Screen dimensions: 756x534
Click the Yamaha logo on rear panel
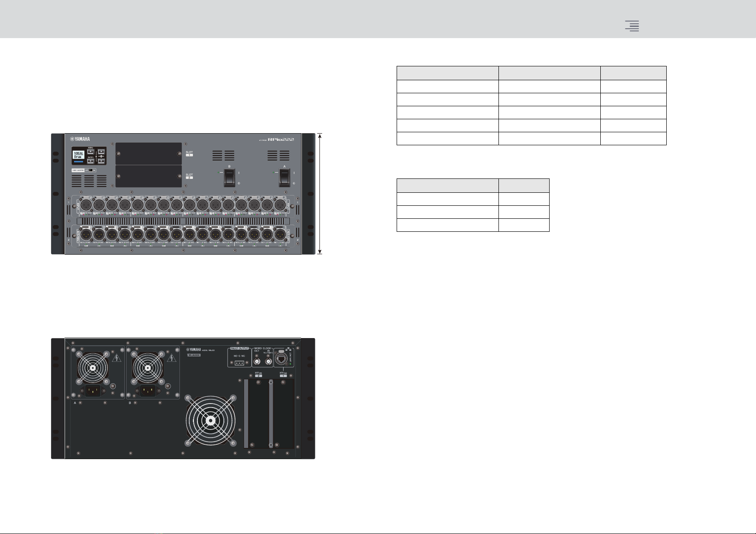tap(194, 350)
